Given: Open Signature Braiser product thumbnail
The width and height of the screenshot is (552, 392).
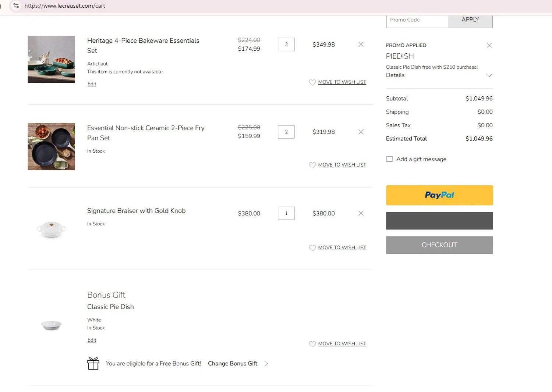Looking at the screenshot, I should [52, 229].
